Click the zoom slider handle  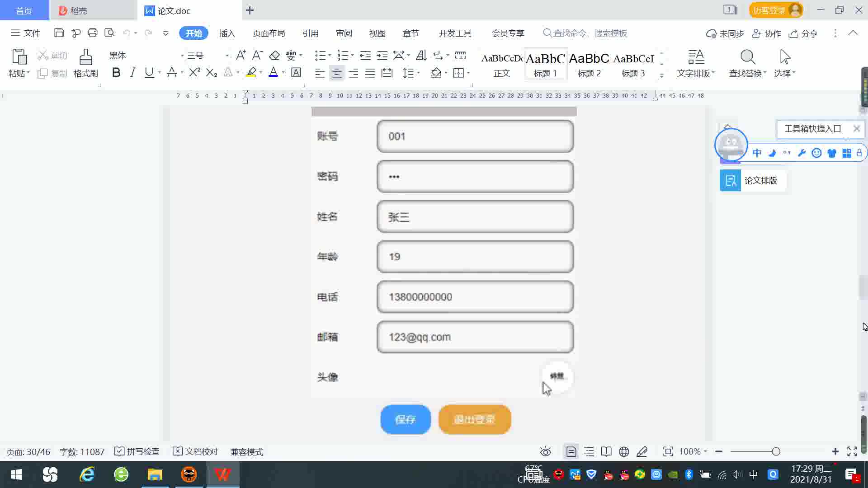(776, 451)
